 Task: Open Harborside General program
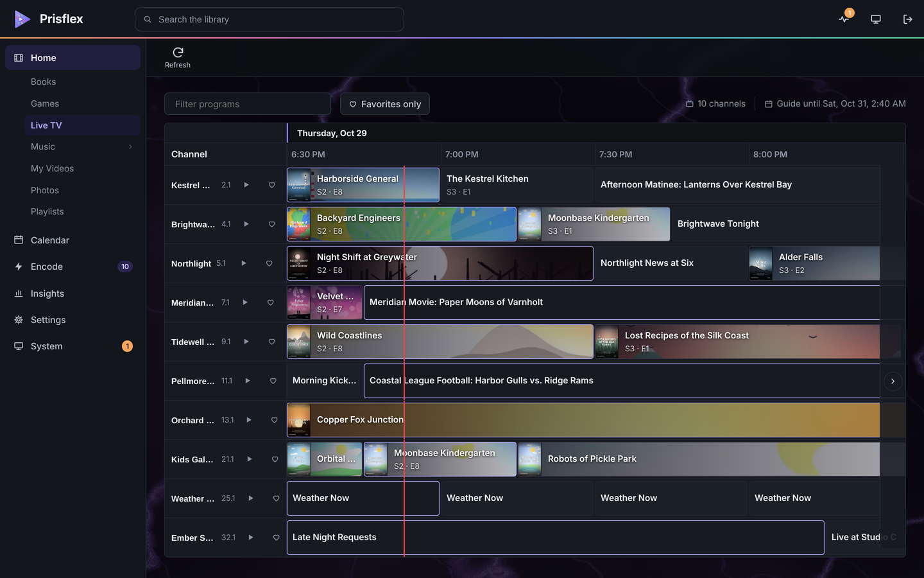pos(363,185)
